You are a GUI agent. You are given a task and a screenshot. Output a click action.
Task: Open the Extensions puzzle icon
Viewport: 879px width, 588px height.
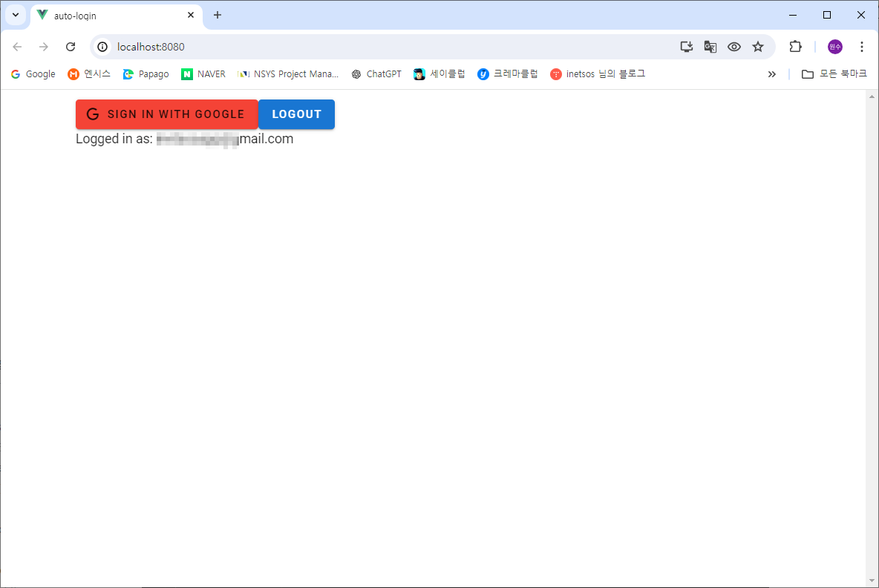coord(795,47)
